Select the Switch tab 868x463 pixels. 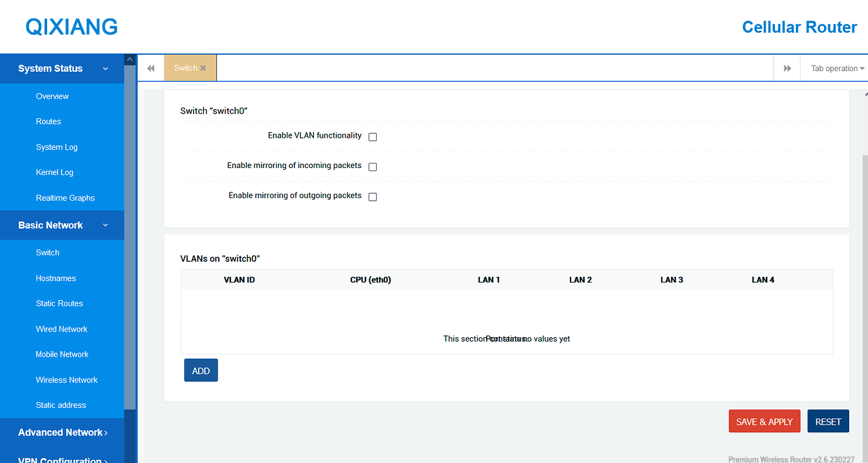(186, 68)
